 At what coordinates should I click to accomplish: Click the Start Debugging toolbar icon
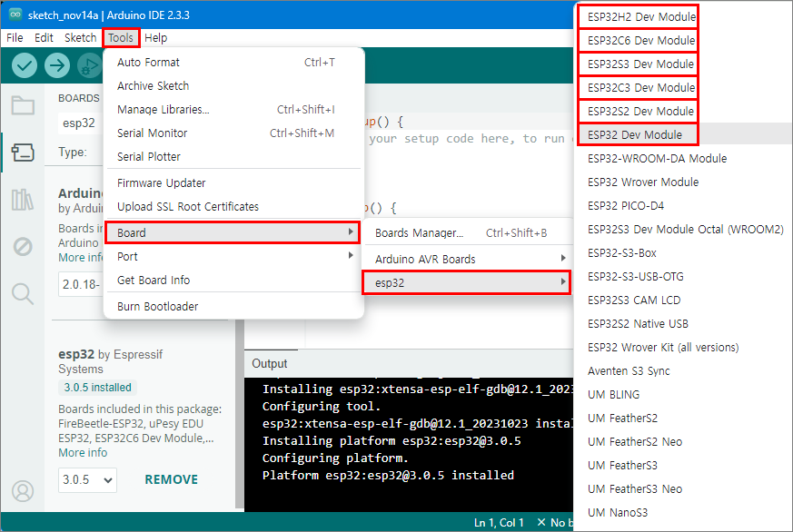point(89,65)
